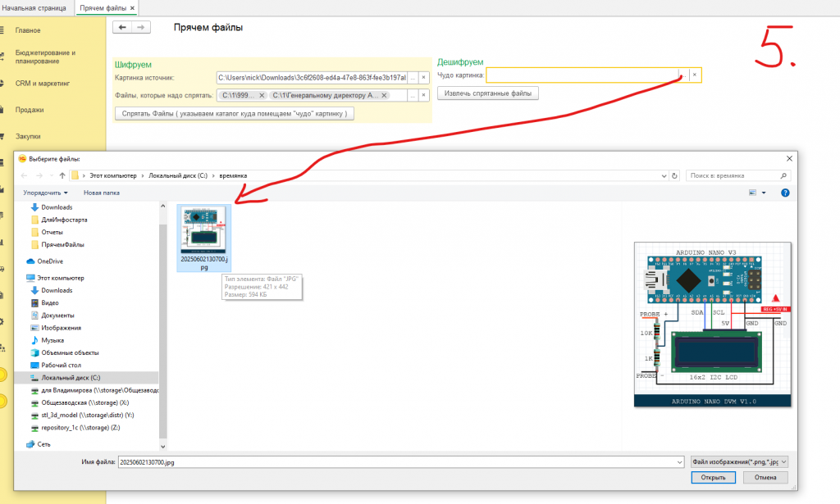Select Этот компьютер in the breadcrumb path
Screen dimensions: 840x504
pos(113,175)
